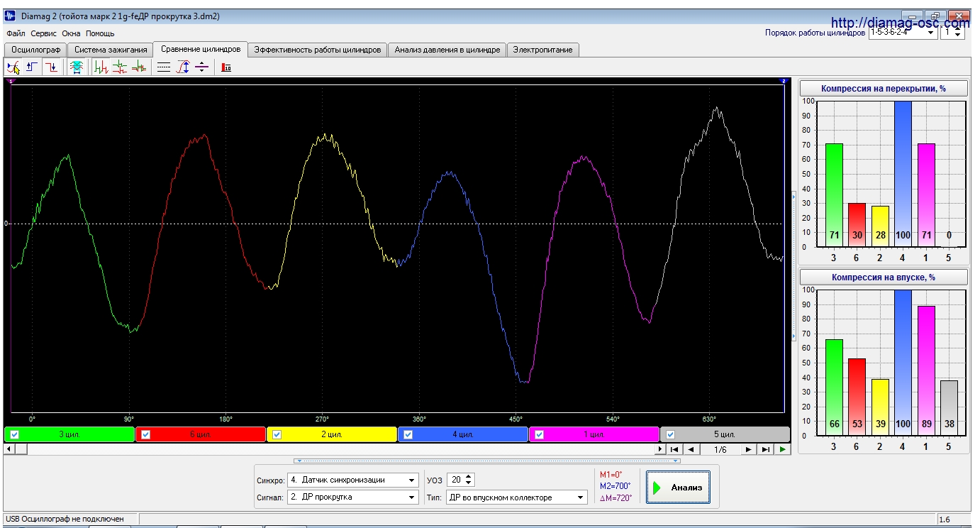
Task: Click the vertical autoscale amplitude icon
Action: click(x=183, y=67)
